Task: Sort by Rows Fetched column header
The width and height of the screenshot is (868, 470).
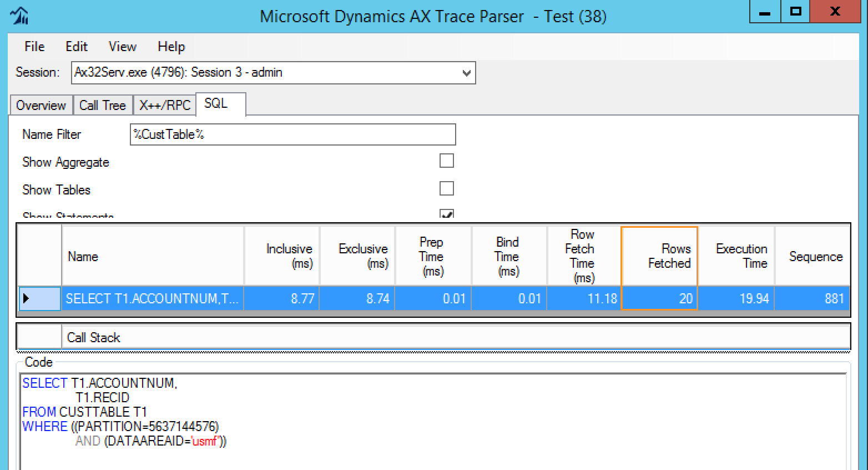Action: (659, 256)
